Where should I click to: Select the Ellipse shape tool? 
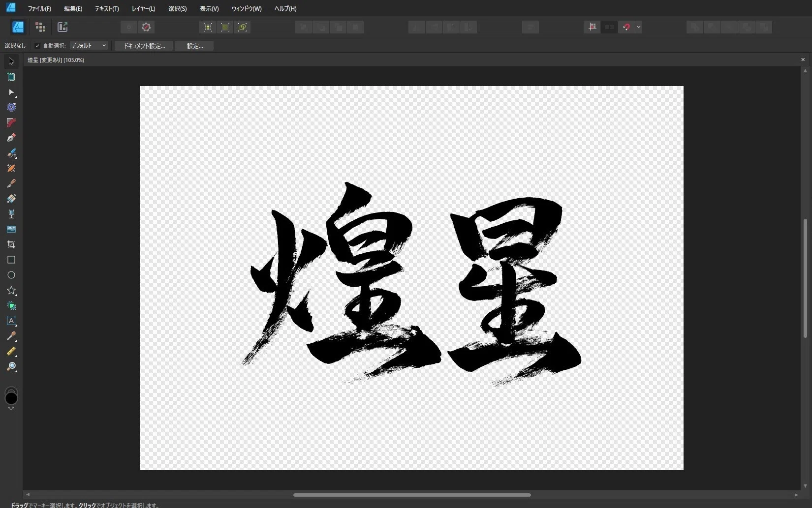tap(11, 275)
